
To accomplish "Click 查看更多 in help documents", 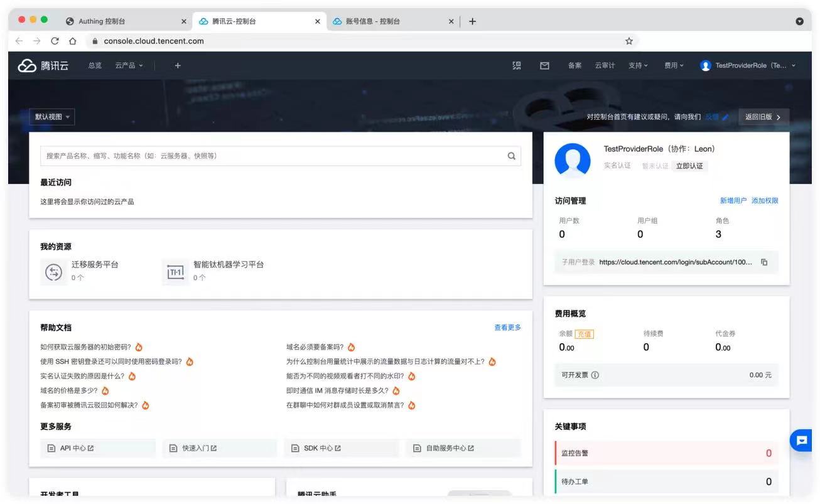I will tap(507, 328).
